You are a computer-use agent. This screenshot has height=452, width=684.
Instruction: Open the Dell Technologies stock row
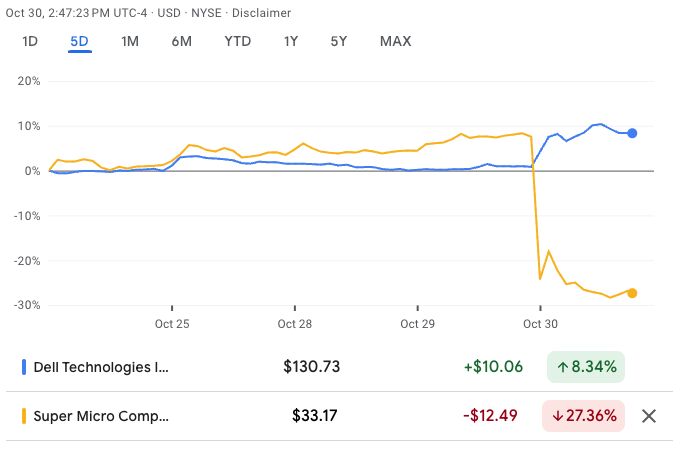324,367
